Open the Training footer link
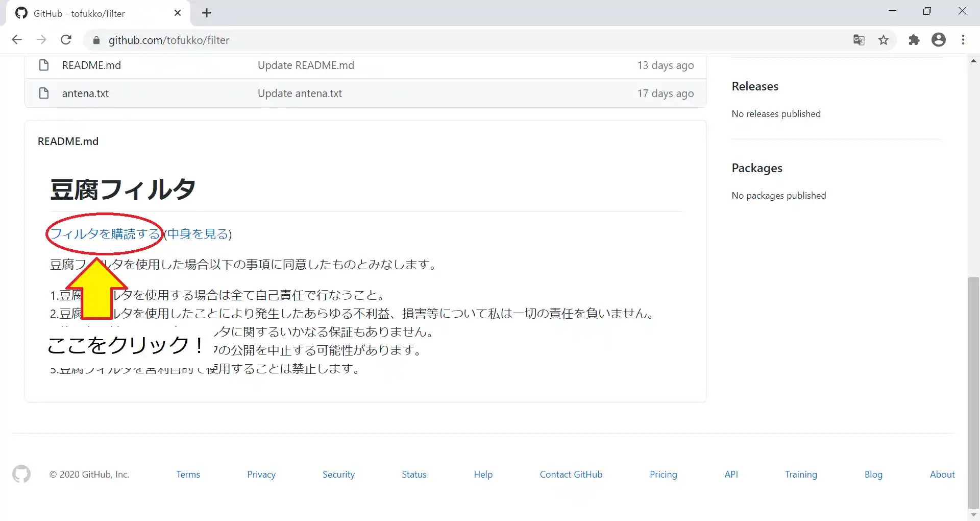The image size is (980, 521). tap(801, 475)
